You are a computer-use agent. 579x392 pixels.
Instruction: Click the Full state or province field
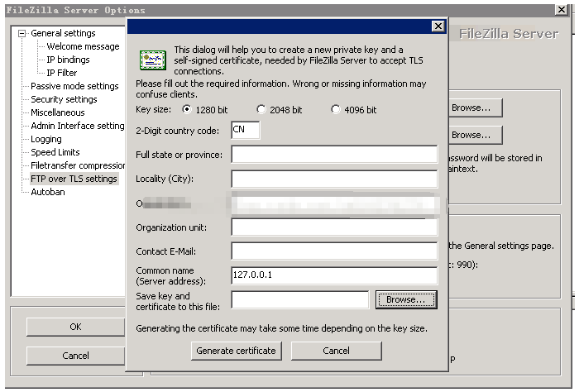(333, 155)
